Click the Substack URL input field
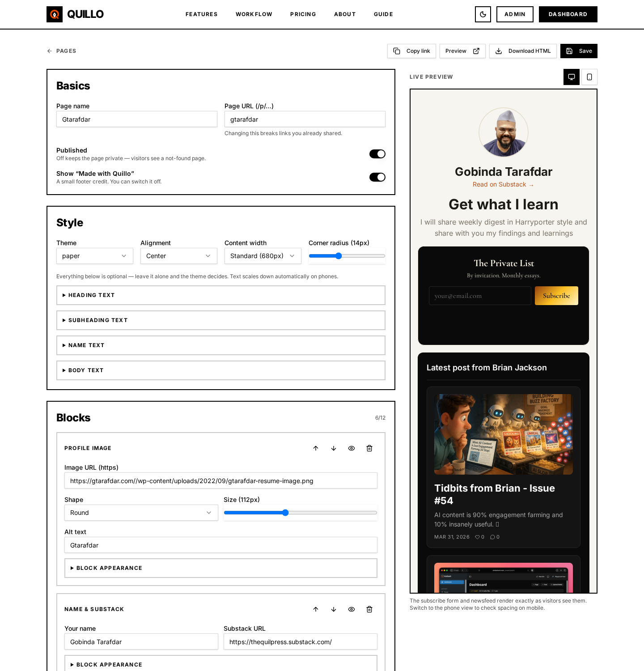This screenshot has width=644, height=671. 301,641
